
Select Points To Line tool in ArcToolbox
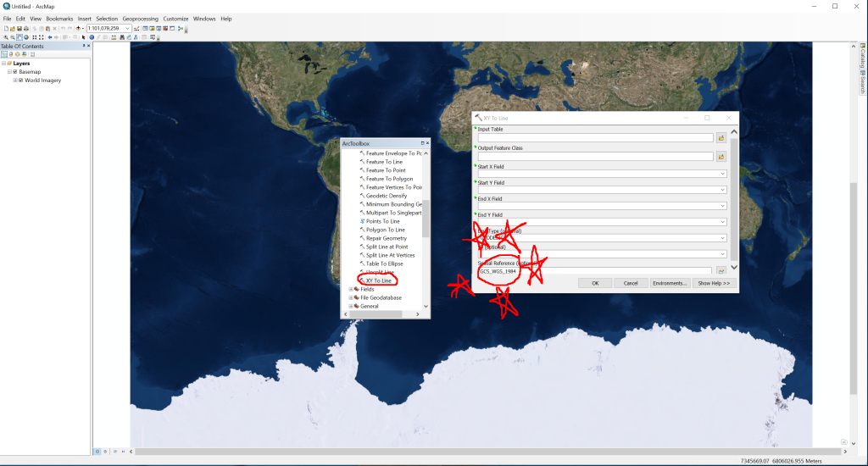(382, 221)
